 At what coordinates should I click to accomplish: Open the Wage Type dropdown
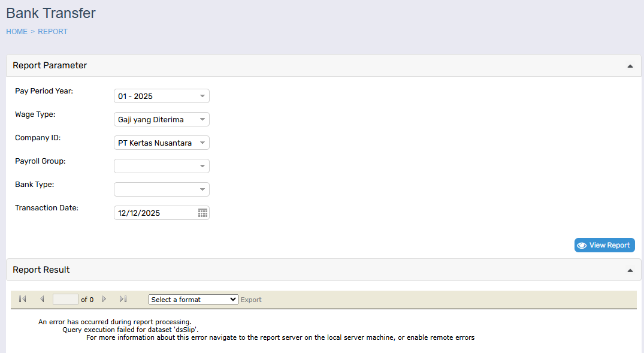pos(202,119)
